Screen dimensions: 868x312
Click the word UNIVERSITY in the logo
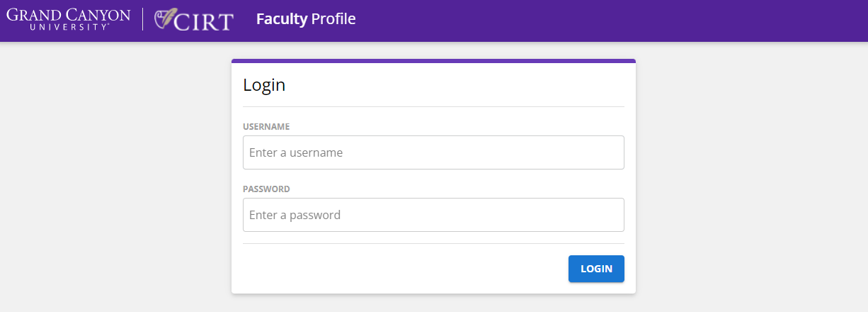pos(69,27)
